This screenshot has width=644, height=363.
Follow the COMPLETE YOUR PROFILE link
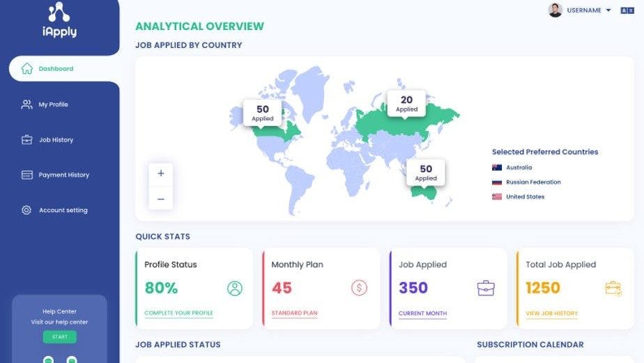click(x=178, y=314)
